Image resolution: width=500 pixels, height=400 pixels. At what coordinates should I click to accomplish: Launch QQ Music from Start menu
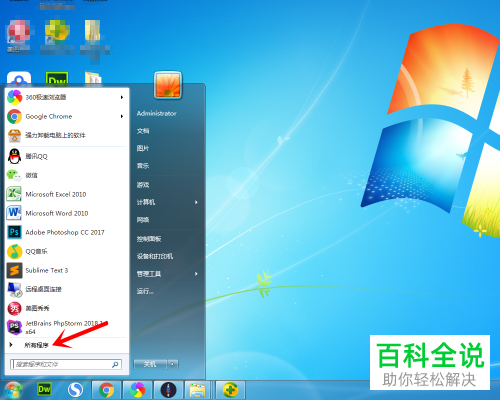[66, 251]
